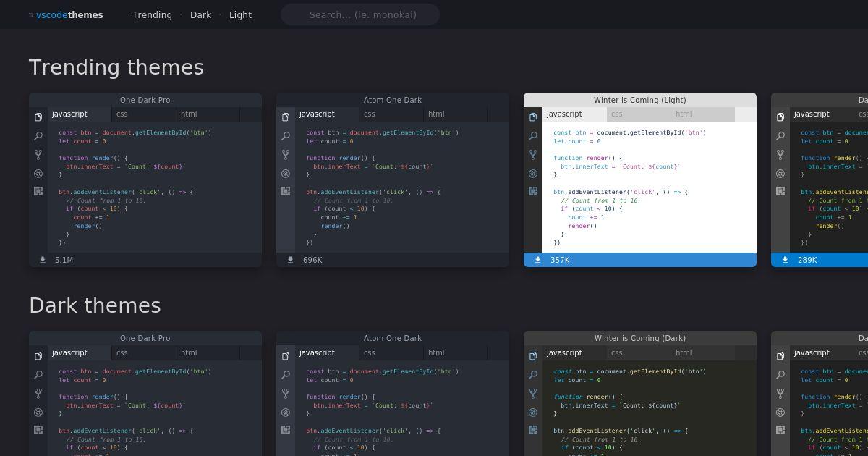The image size is (868, 456).
Task: Click the 357K download count
Action: click(x=560, y=260)
